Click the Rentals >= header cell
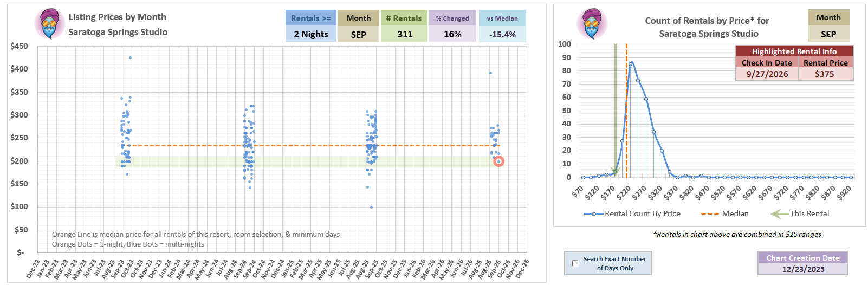This screenshot has height=285, width=868. point(311,18)
